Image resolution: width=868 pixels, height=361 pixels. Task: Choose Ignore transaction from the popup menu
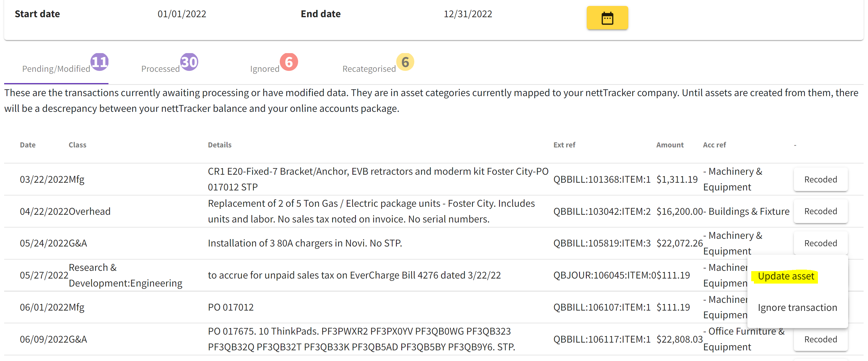coord(797,308)
